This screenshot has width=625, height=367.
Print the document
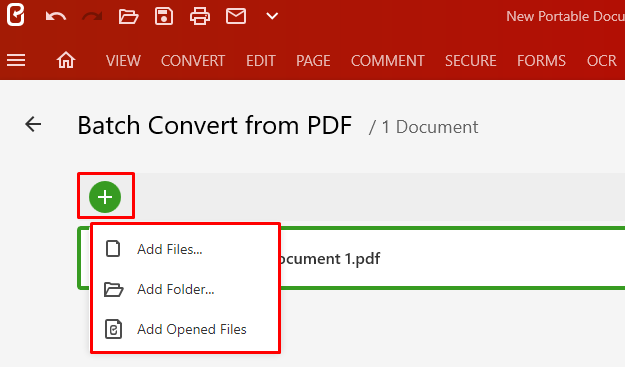200,16
